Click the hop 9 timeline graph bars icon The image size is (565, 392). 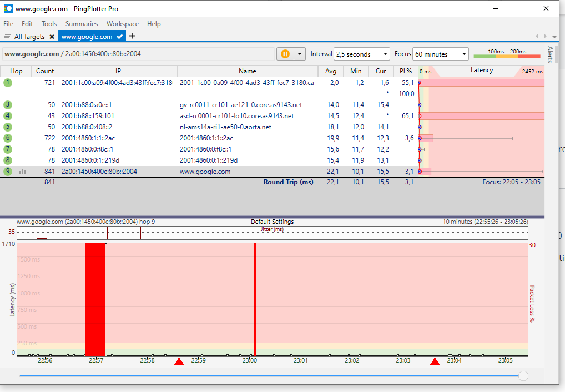coord(23,172)
